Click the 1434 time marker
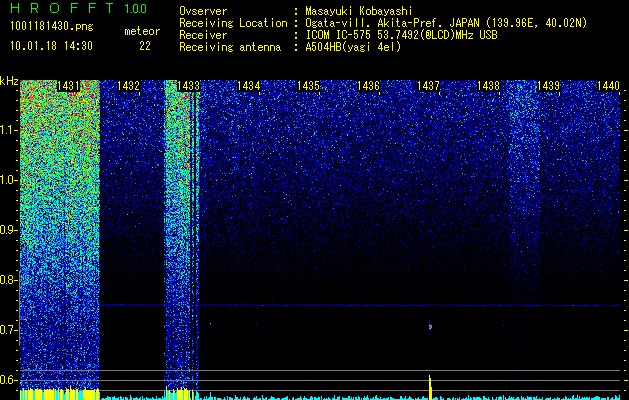The width and height of the screenshot is (629, 400). [248, 86]
